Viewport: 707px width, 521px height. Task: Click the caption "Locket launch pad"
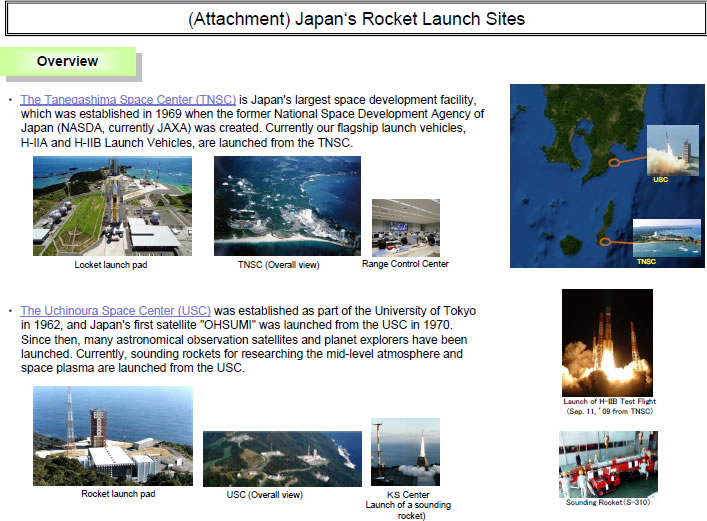[x=111, y=265]
